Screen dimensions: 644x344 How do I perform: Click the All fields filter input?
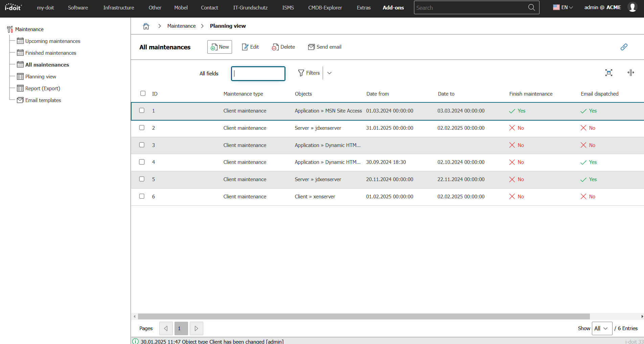(x=258, y=73)
